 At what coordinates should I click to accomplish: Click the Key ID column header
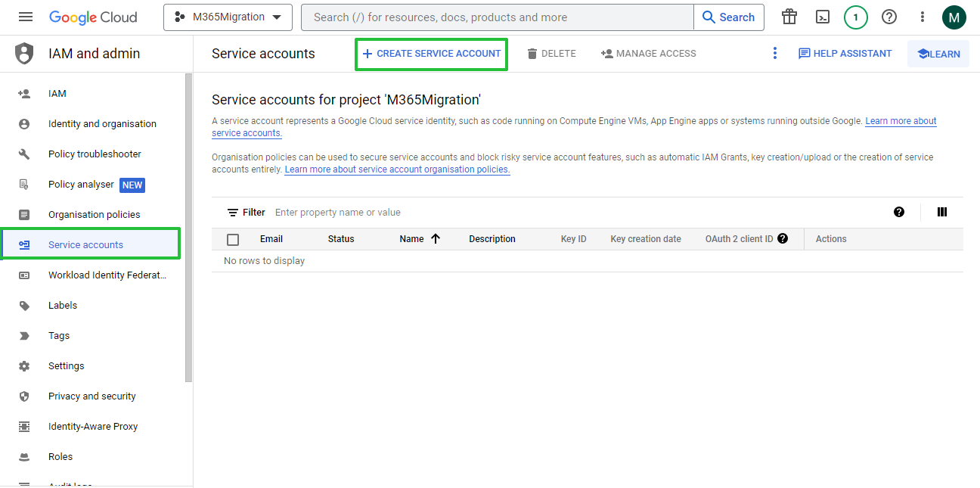click(574, 239)
